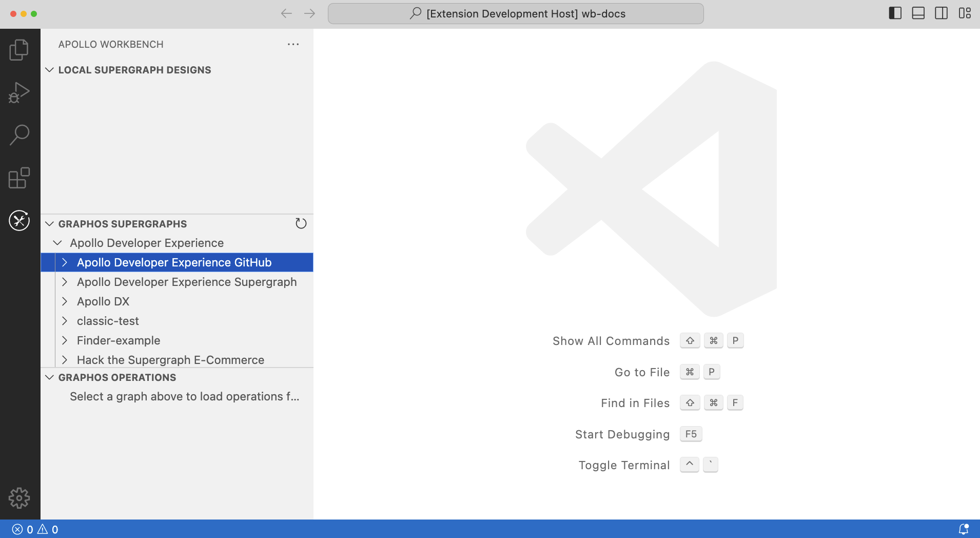Open Apollo Workbench more actions menu
Screen dimensions: 980x538
pyautogui.click(x=293, y=44)
